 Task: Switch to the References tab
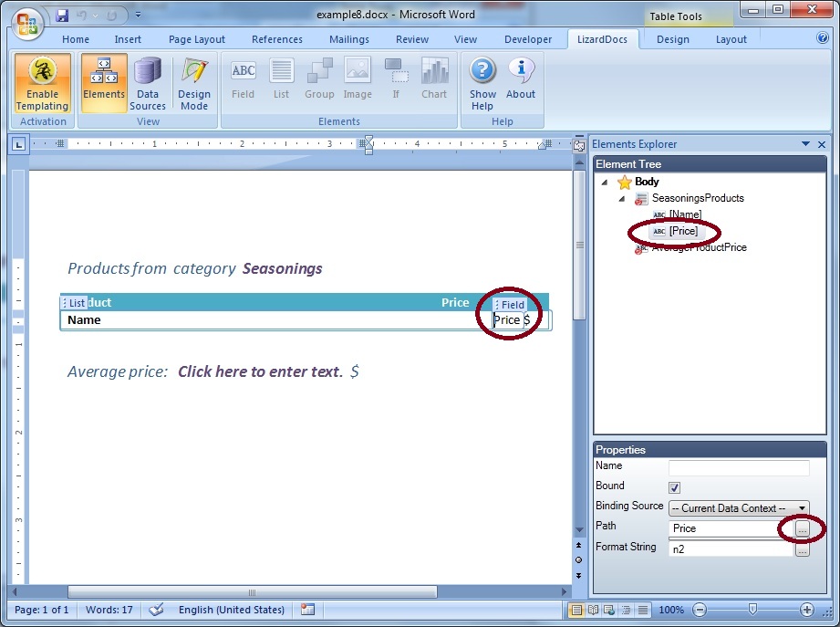(x=277, y=39)
